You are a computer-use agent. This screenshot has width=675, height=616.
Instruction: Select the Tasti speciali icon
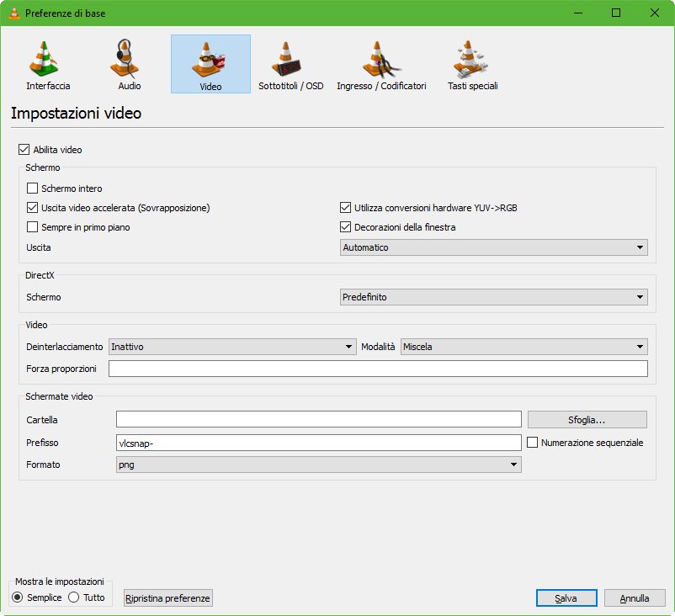click(472, 60)
